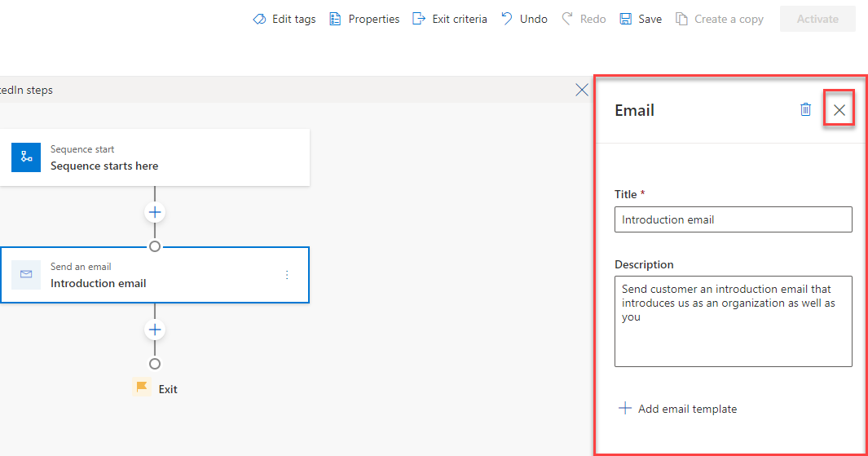The image size is (868, 456).
Task: Click the Exit label
Action: tap(168, 389)
